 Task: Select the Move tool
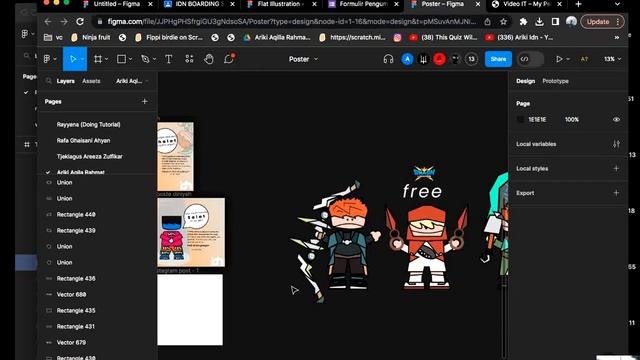(73, 59)
